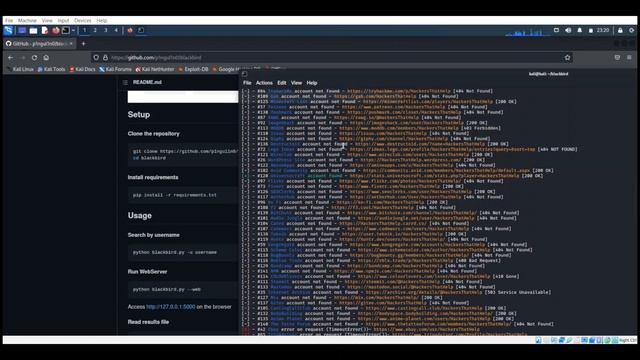Screen dimensions: 640x360
Task: Open the Kali Docs bookmark
Action: 82,69
